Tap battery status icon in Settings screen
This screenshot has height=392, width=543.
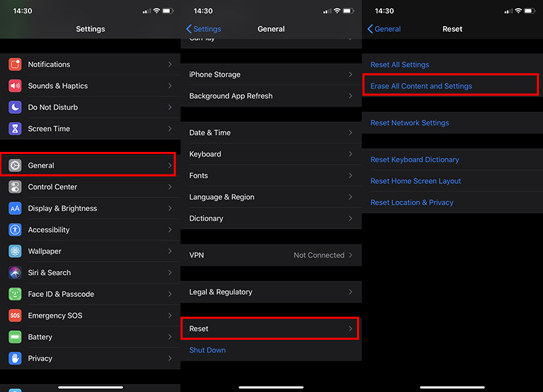point(168,11)
